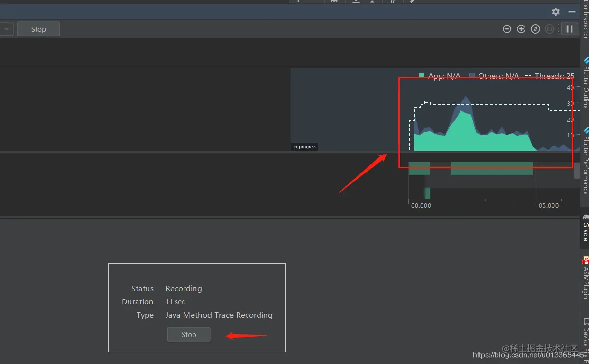Click the Others: N/A legend entry
This screenshot has width=589, height=364.
click(494, 76)
